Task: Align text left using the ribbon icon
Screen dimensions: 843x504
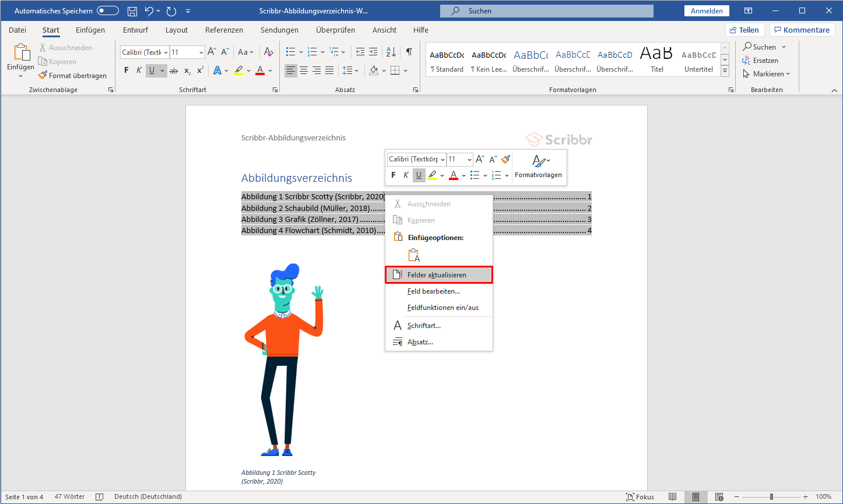Action: 290,71
